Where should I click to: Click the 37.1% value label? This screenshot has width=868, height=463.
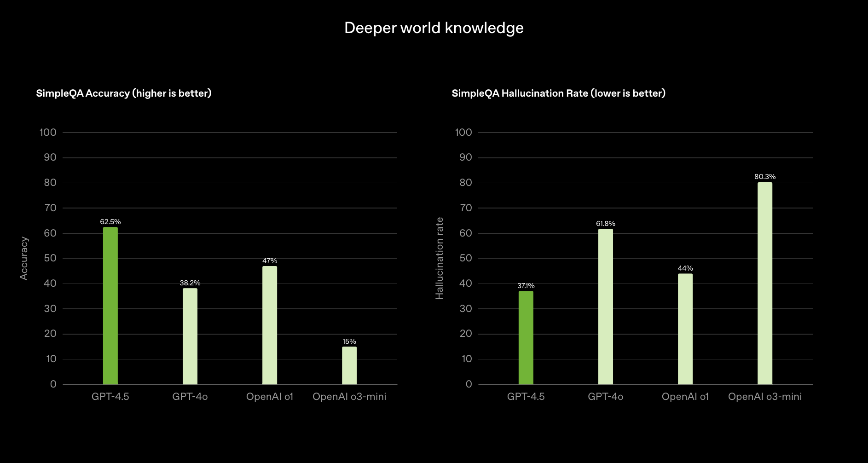click(526, 286)
